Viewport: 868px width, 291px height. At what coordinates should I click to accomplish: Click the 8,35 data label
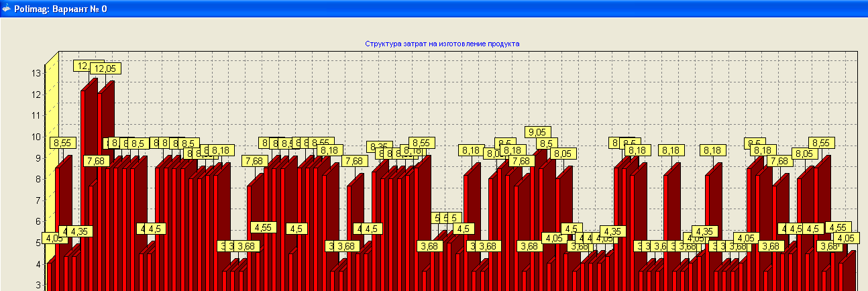tap(379, 147)
